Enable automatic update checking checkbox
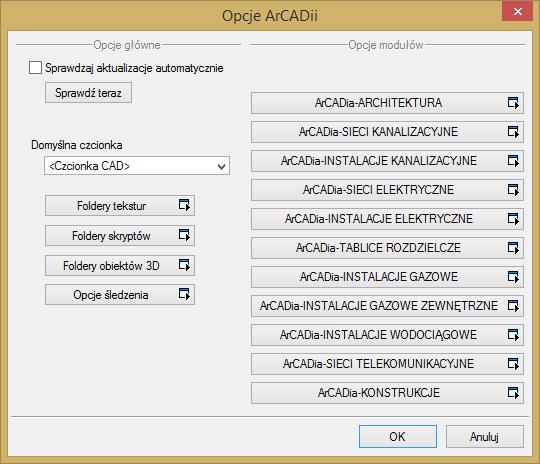 click(35, 68)
